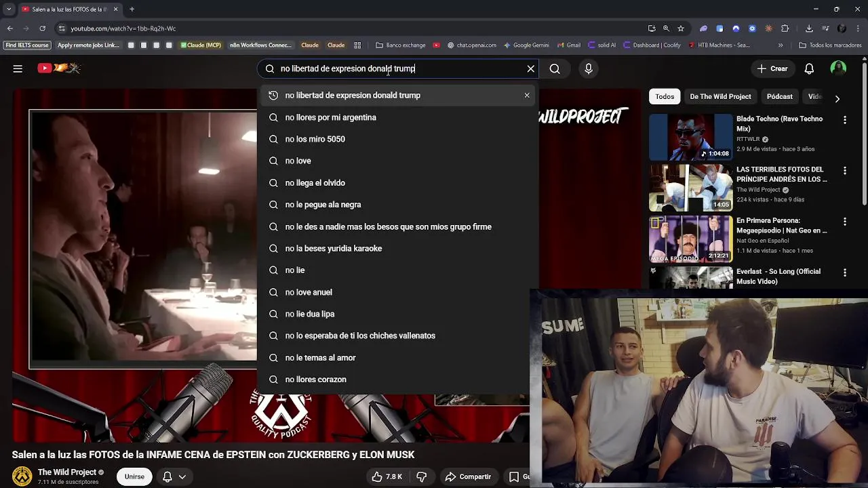Open The Wild Project channel avatar
This screenshot has width=868, height=488.
[x=22, y=476]
